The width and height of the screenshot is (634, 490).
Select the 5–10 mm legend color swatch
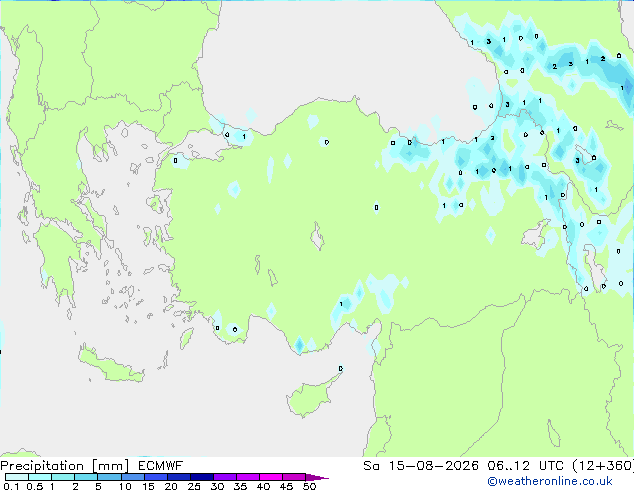tap(109, 477)
